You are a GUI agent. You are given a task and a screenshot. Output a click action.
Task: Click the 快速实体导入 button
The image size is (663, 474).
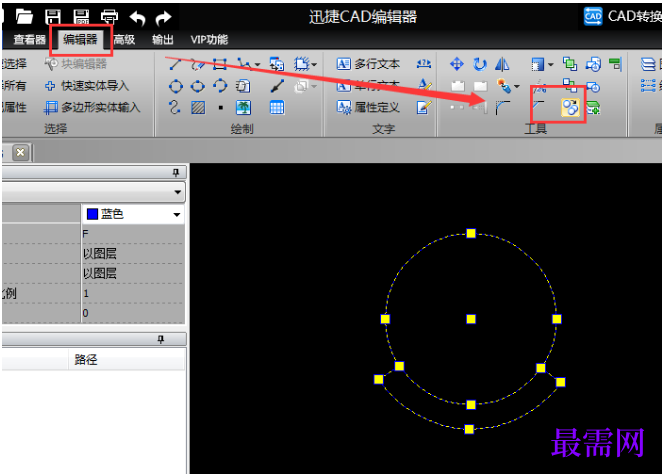[x=89, y=85]
